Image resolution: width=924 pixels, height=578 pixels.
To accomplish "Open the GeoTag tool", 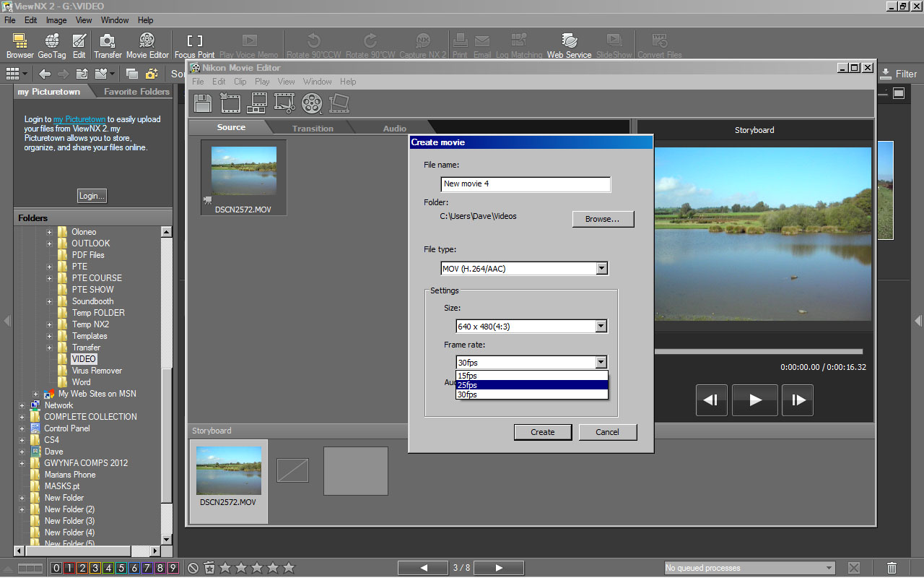I will point(52,46).
